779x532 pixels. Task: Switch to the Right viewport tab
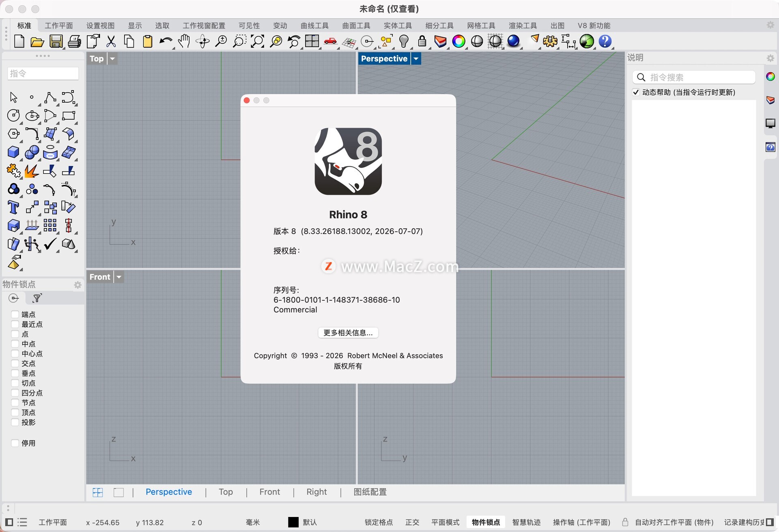click(x=316, y=492)
